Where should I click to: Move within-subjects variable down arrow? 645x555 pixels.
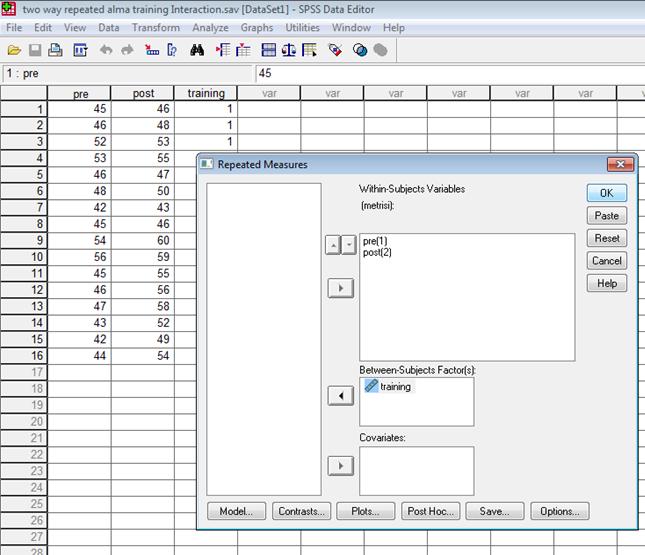[x=349, y=245]
